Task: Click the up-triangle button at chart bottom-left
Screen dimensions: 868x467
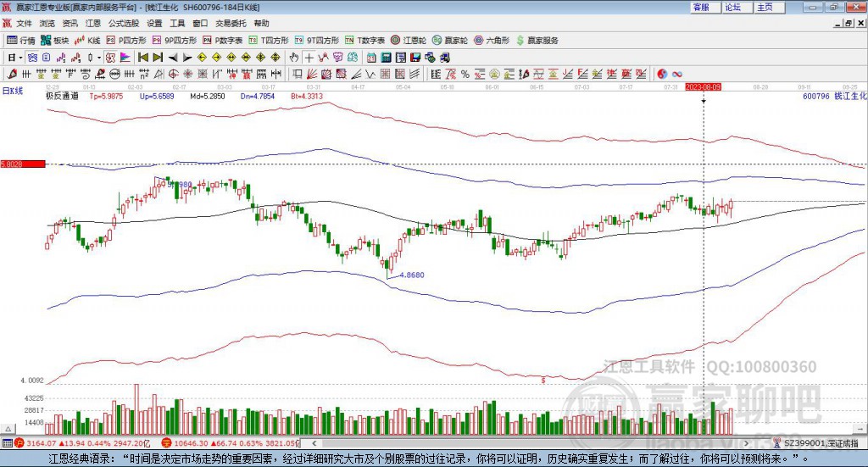Action: pos(8,429)
